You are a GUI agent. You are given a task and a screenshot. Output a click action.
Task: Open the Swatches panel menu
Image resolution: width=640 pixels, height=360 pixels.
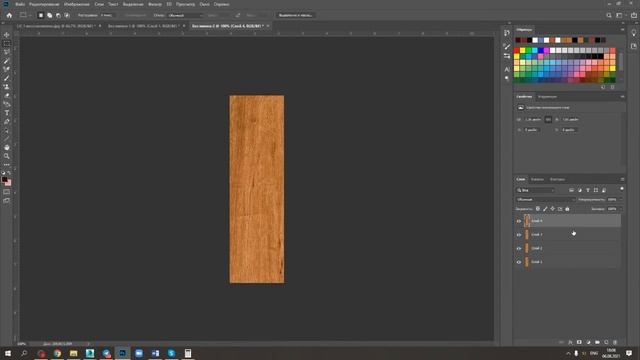coord(622,29)
